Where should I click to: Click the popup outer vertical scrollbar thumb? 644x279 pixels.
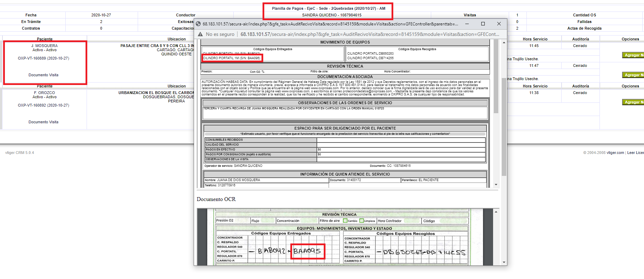click(504, 127)
